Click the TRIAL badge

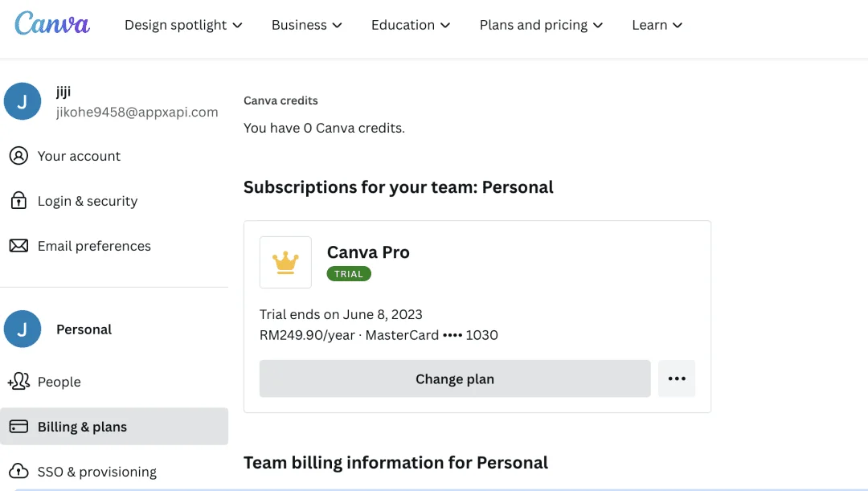pos(349,274)
